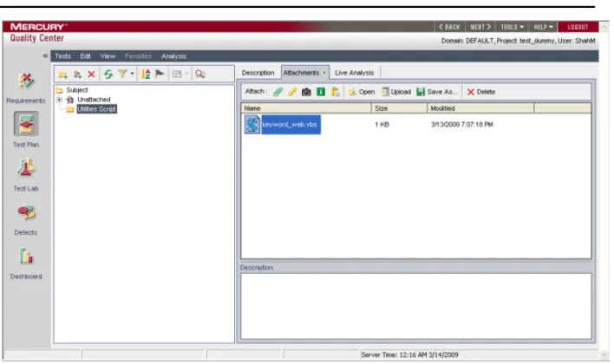Switch to the Description tab
The image size is (614, 364).
pyautogui.click(x=258, y=73)
